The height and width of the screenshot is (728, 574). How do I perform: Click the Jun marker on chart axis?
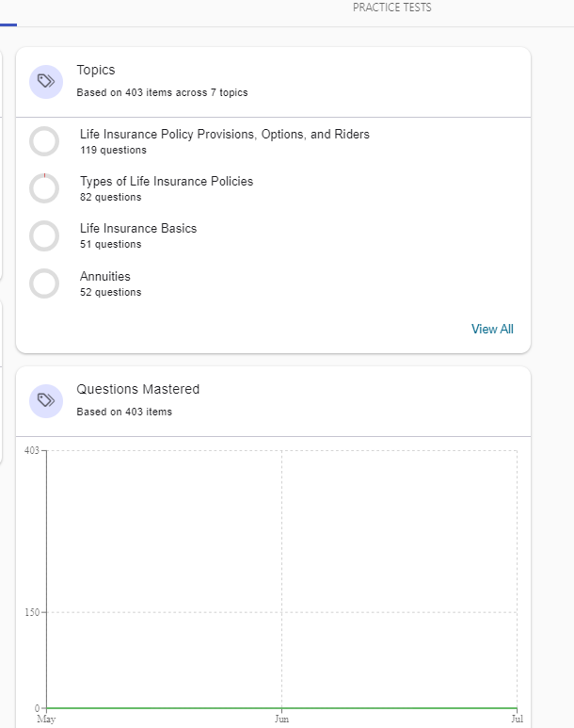(281, 719)
